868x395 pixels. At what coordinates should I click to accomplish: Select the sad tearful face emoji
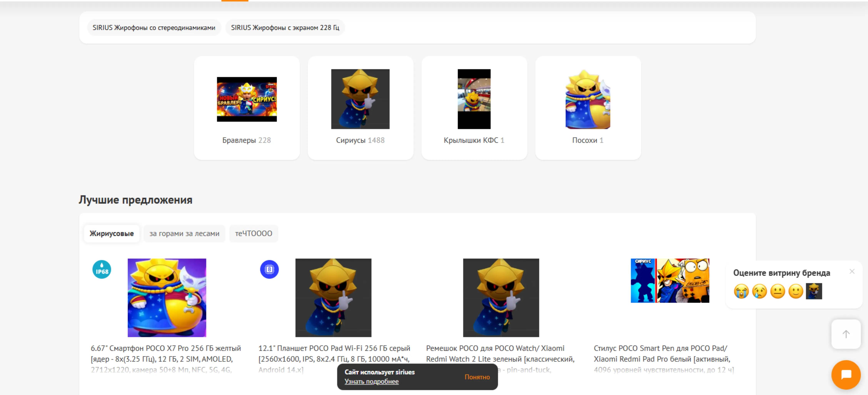pos(759,291)
